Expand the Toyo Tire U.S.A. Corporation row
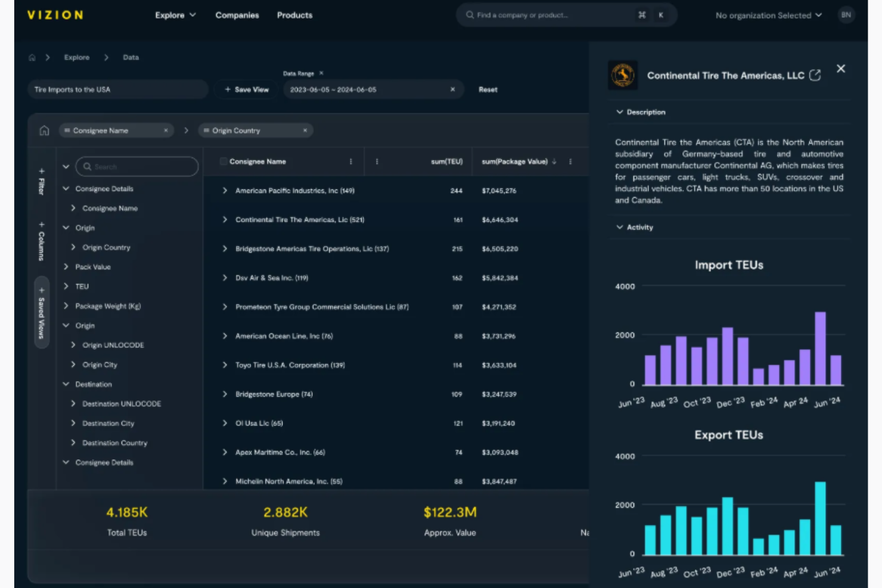The height and width of the screenshot is (588, 882). [225, 365]
